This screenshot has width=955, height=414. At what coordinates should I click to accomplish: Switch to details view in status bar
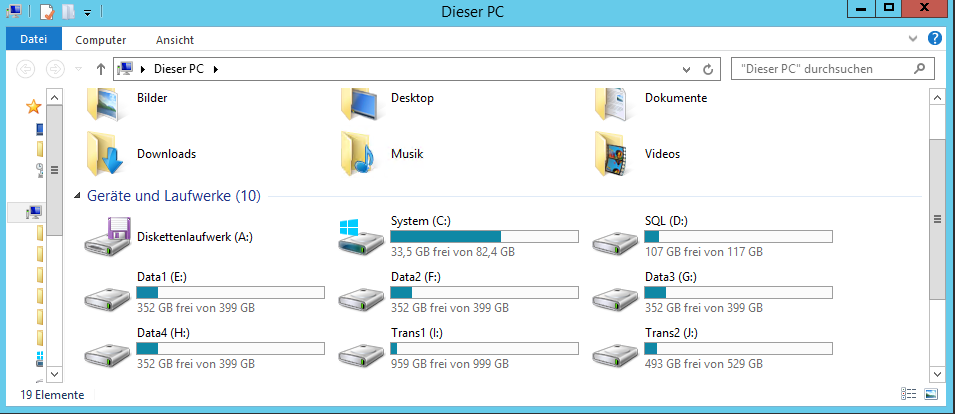pyautogui.click(x=908, y=394)
